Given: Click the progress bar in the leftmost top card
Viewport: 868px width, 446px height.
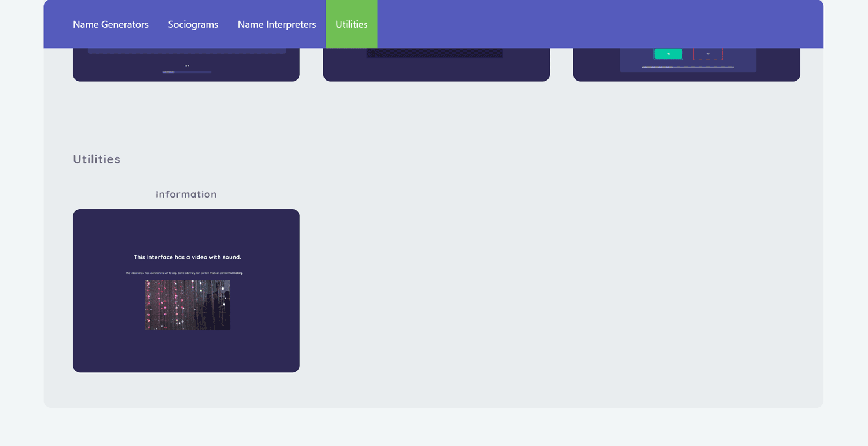Looking at the screenshot, I should [187, 72].
